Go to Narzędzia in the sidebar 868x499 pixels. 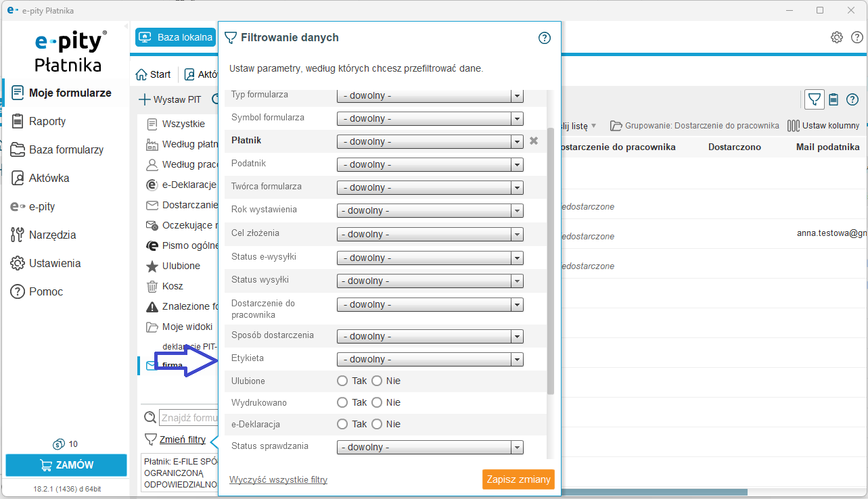click(52, 235)
